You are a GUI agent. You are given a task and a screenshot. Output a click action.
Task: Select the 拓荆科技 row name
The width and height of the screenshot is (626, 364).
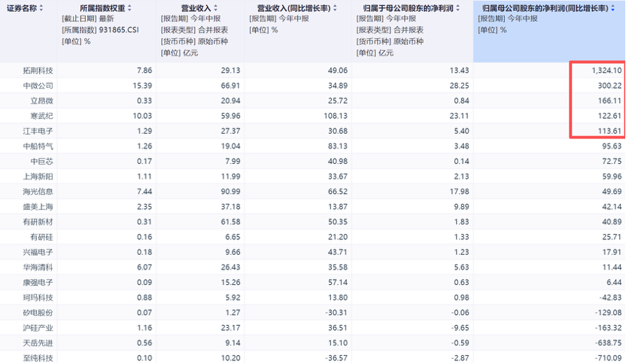(x=38, y=71)
